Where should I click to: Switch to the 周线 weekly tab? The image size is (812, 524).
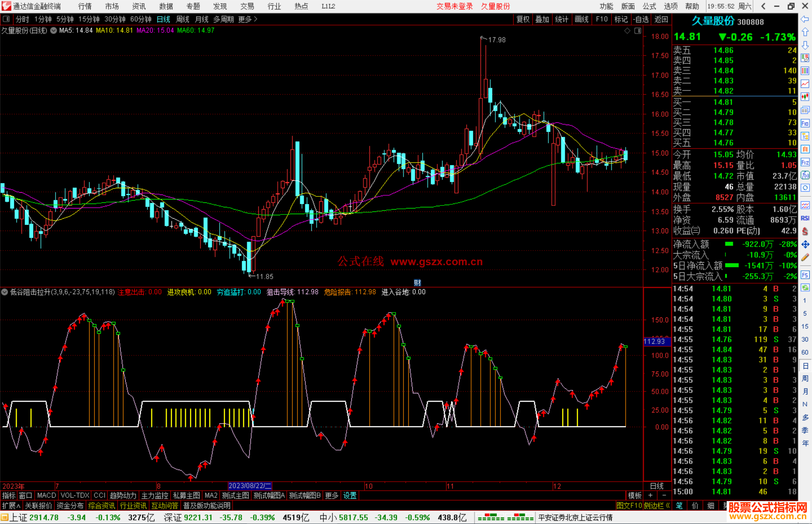(x=182, y=19)
